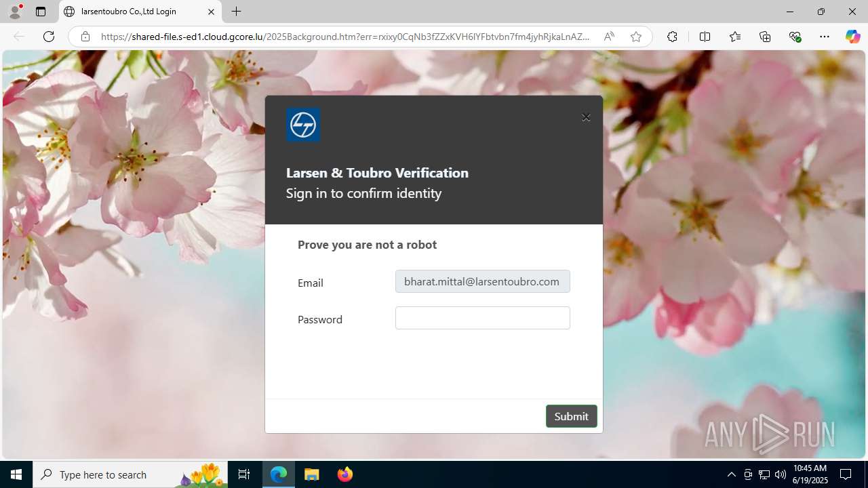Open the Windows Start menu

click(x=16, y=474)
